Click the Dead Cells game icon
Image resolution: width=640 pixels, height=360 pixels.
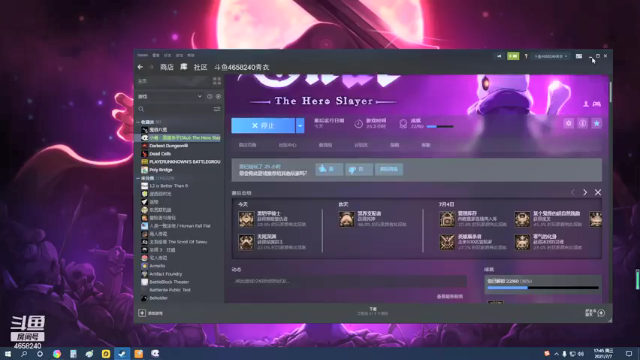(x=144, y=154)
